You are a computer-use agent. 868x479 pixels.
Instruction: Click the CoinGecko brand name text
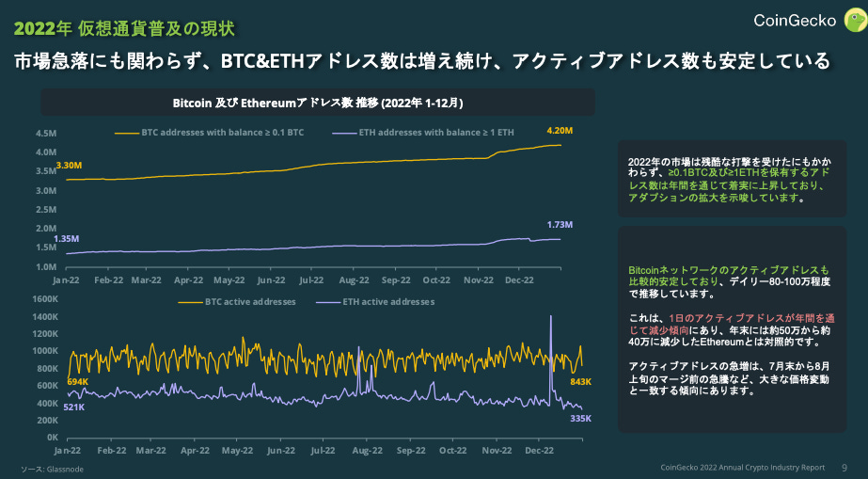795,21
